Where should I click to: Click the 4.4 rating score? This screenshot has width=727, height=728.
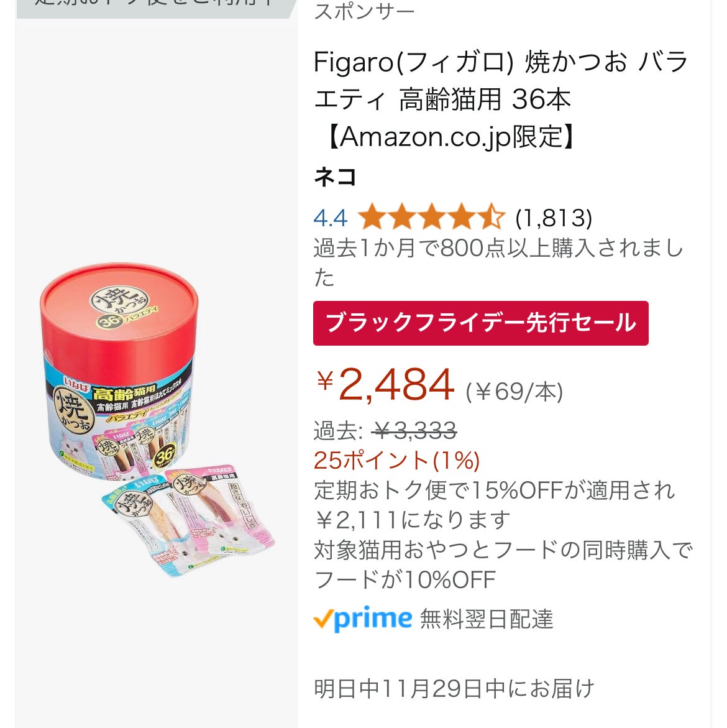(x=330, y=218)
